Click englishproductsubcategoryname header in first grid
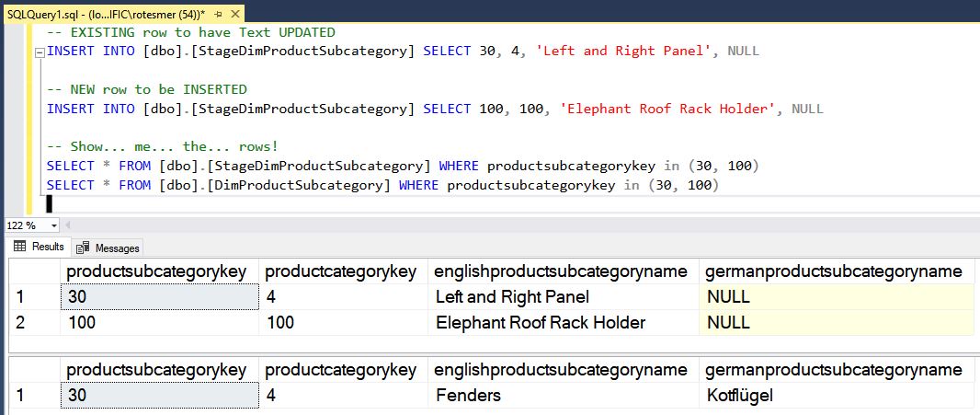The width and height of the screenshot is (980, 415). (x=563, y=271)
